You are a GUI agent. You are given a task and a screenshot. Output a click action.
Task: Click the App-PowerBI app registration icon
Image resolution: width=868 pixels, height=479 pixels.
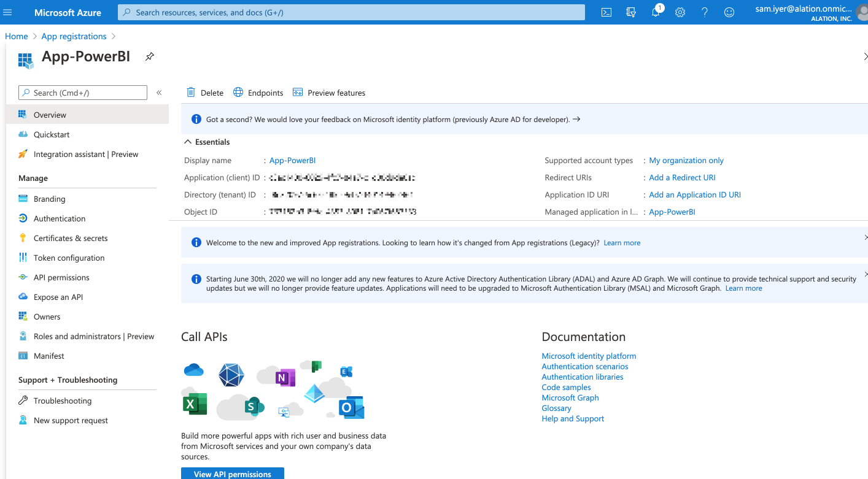tap(25, 59)
